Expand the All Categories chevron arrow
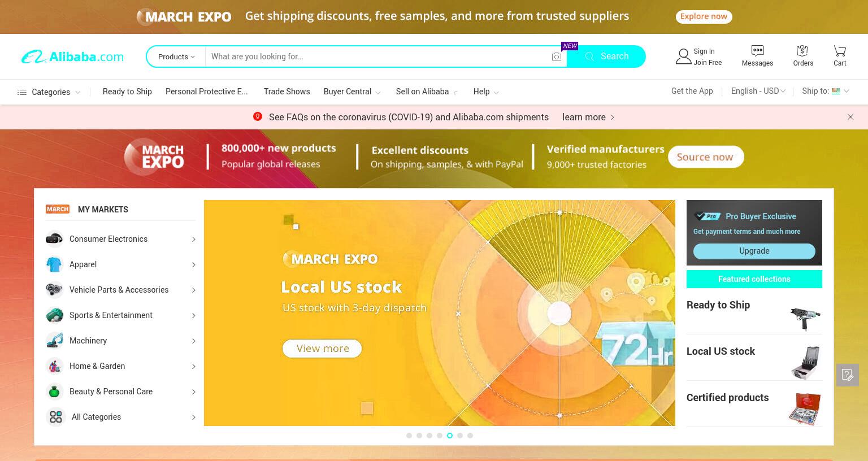868x461 pixels. 193,417
